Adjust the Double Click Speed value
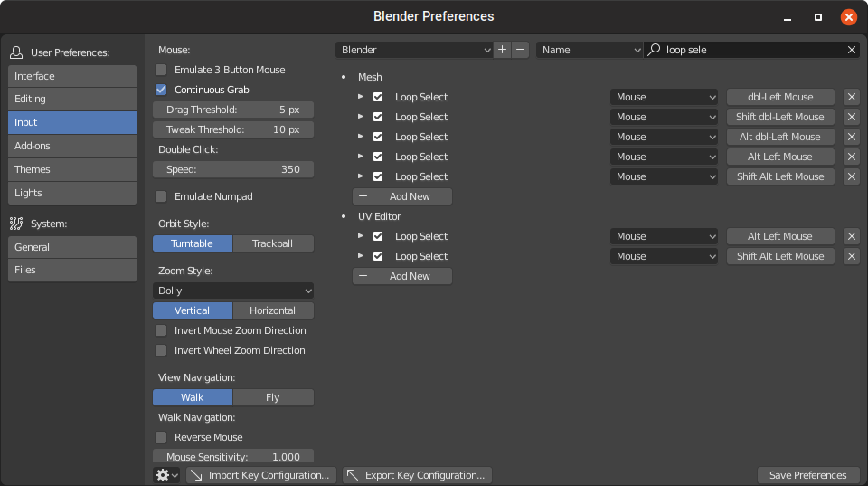The image size is (868, 486). coord(233,169)
